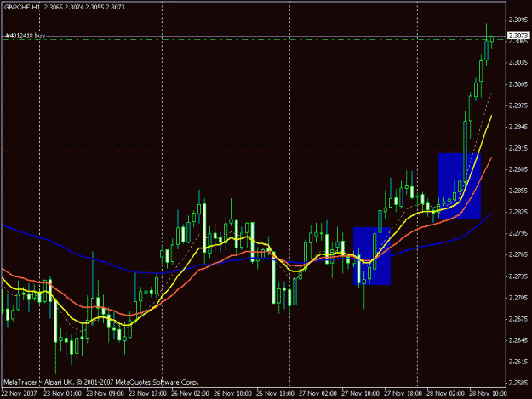Screen dimensions: 532x399
Task: Click the 2.3035 price axis label
Action: [518, 62]
